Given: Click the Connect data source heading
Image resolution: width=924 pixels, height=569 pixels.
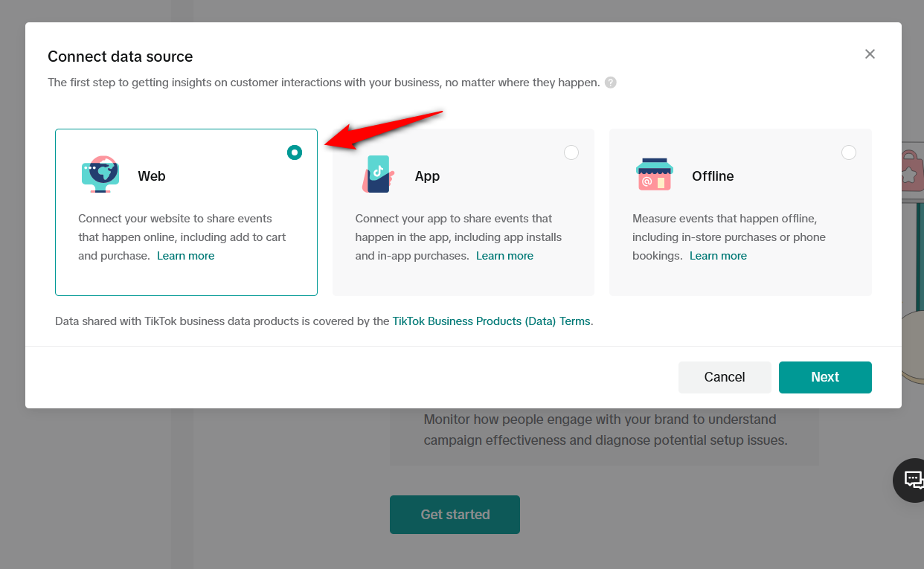Looking at the screenshot, I should coord(121,57).
